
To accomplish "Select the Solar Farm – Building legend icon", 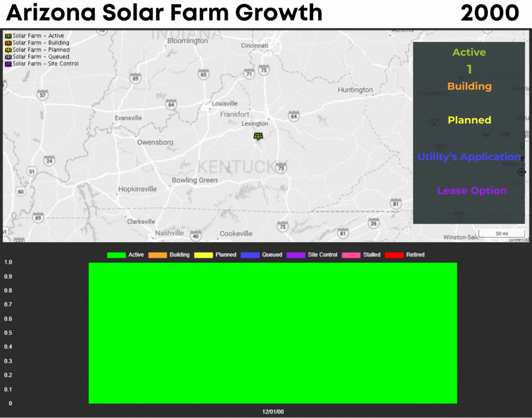I will click(8, 43).
